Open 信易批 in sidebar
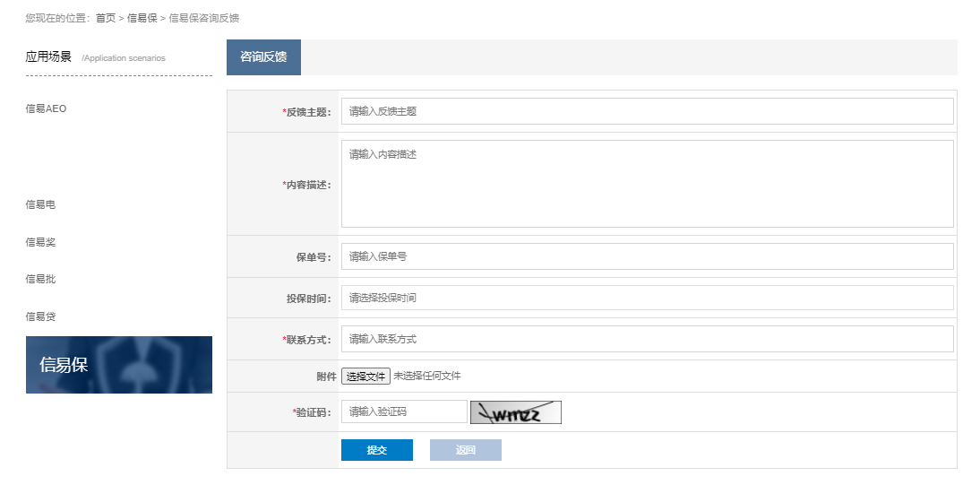Viewport: 980px width, 485px height. [40, 279]
